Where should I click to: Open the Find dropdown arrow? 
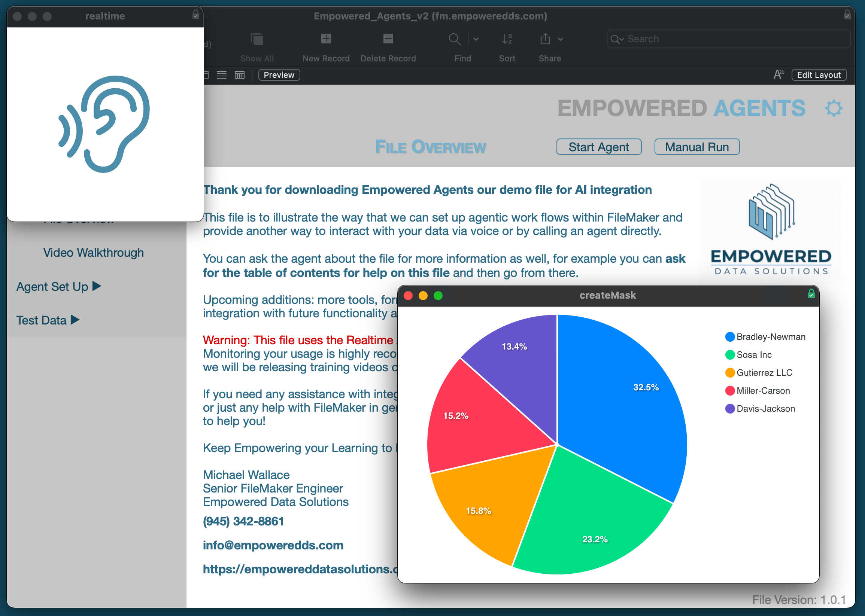point(476,39)
